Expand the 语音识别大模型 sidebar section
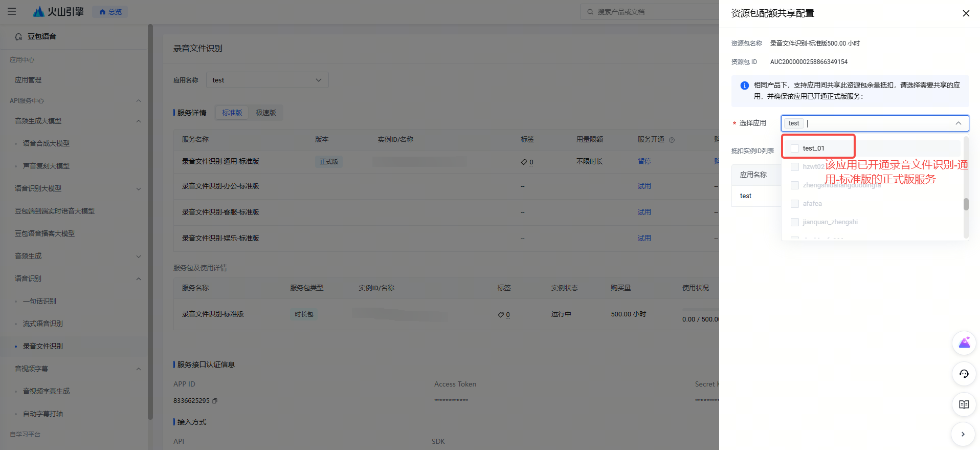 [x=138, y=189]
